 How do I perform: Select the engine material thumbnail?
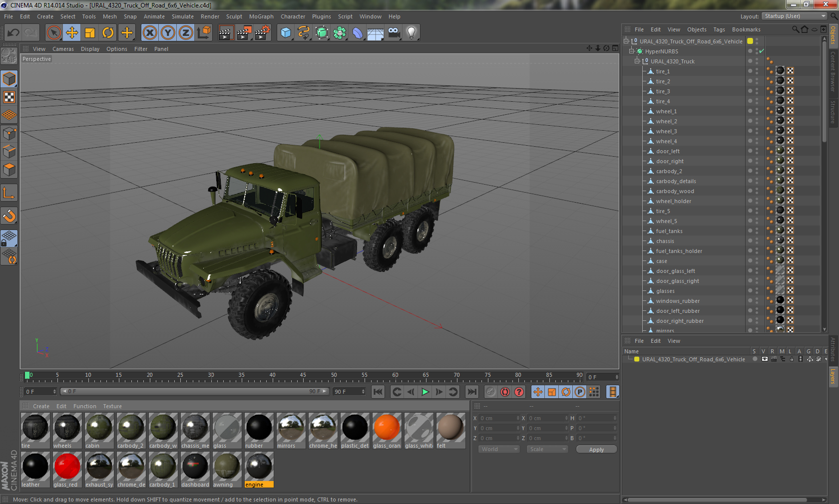coord(259,470)
